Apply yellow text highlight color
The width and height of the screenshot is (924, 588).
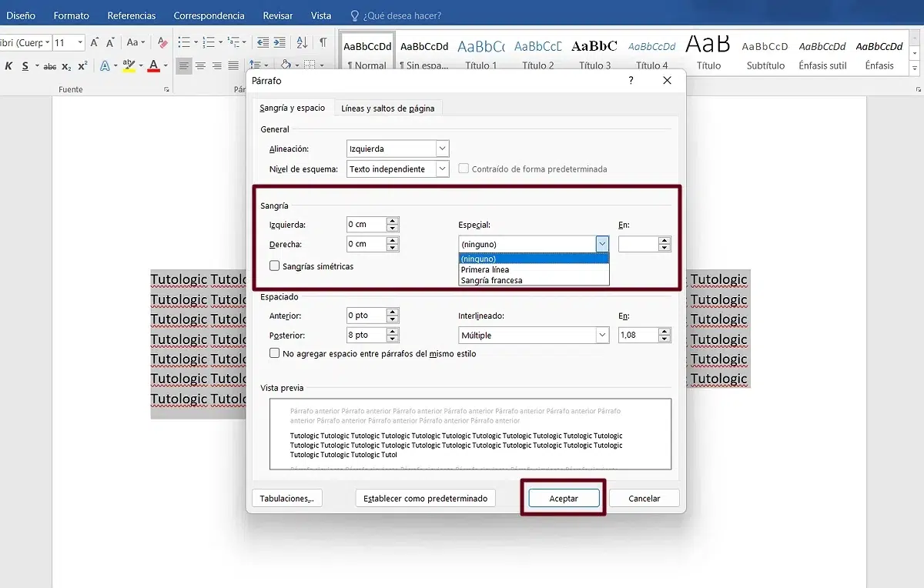[129, 66]
